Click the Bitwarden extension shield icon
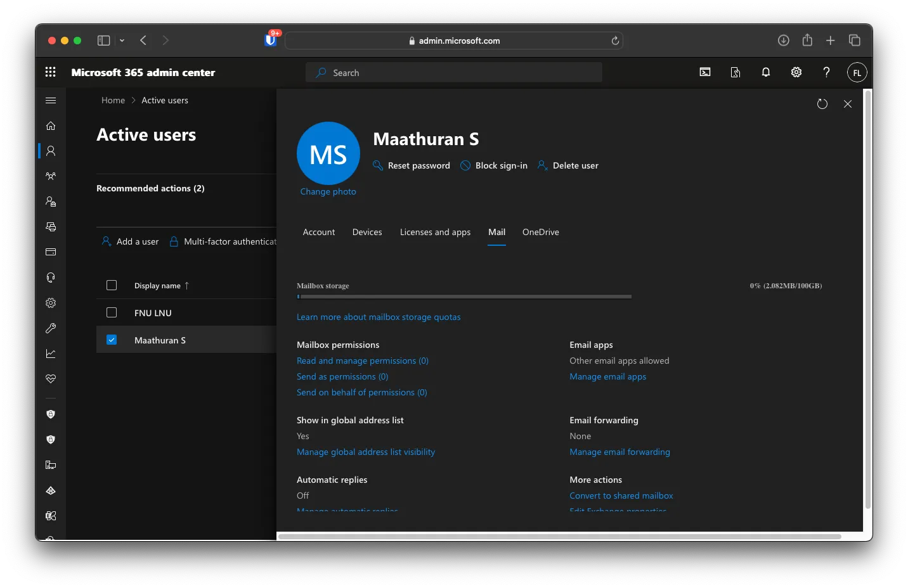The height and width of the screenshot is (588, 908). (x=271, y=40)
